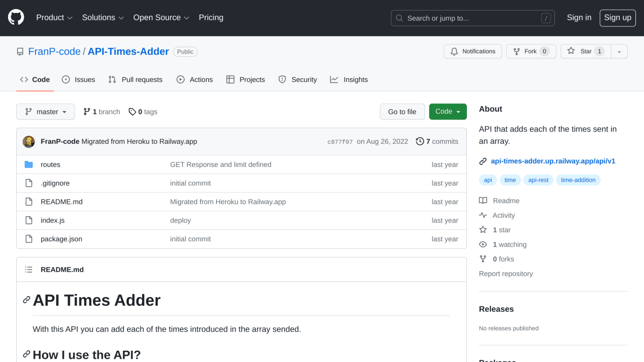The height and width of the screenshot is (362, 644).
Task: View the 1 branch link
Action: pos(101,112)
